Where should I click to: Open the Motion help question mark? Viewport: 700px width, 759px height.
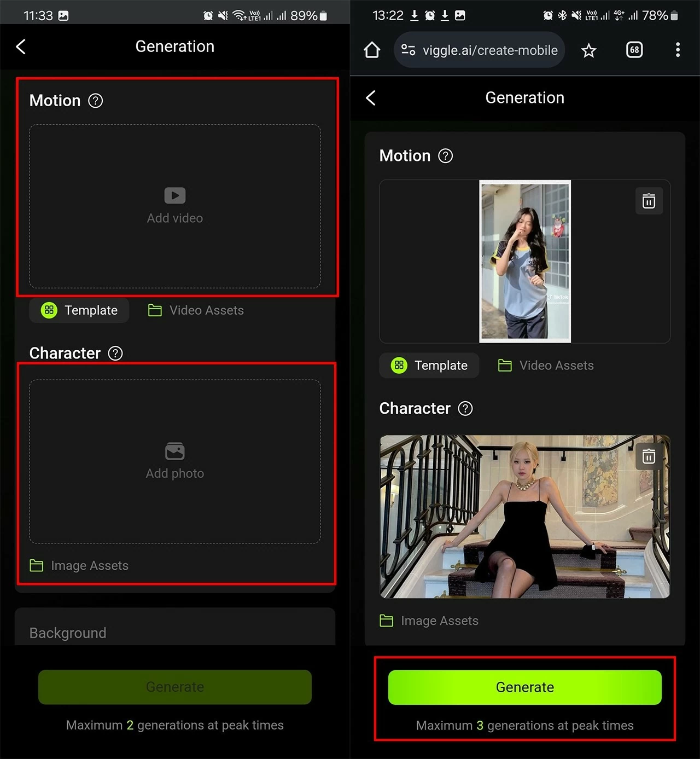click(96, 100)
